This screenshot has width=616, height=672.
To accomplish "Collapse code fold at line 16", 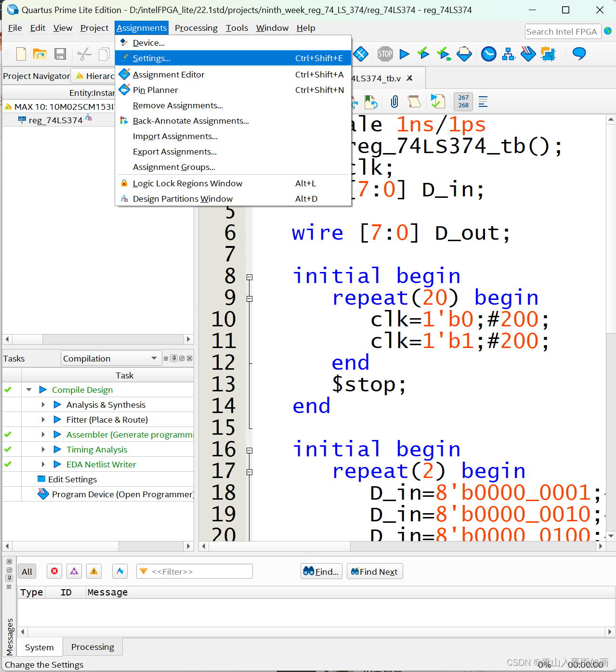I will (x=249, y=451).
